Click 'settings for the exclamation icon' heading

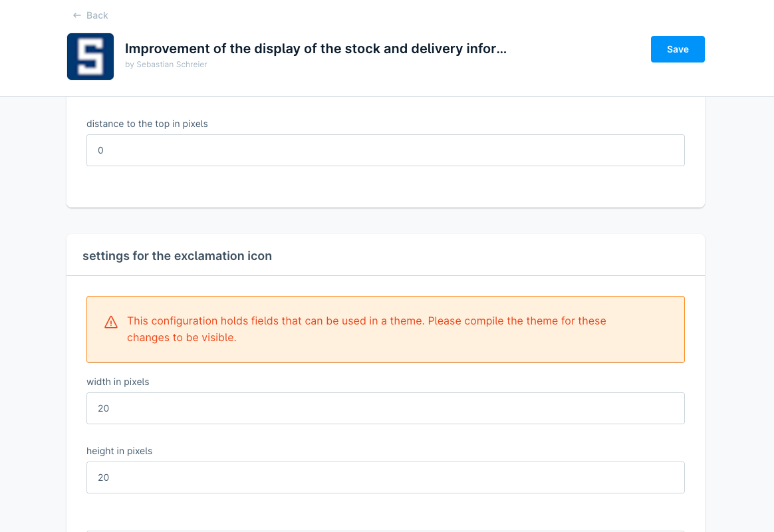tap(177, 255)
